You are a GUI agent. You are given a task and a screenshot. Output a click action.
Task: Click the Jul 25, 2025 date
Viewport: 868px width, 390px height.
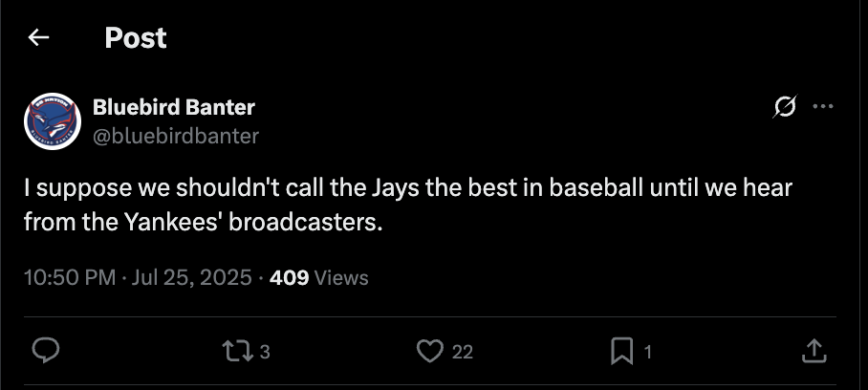pyautogui.click(x=191, y=277)
